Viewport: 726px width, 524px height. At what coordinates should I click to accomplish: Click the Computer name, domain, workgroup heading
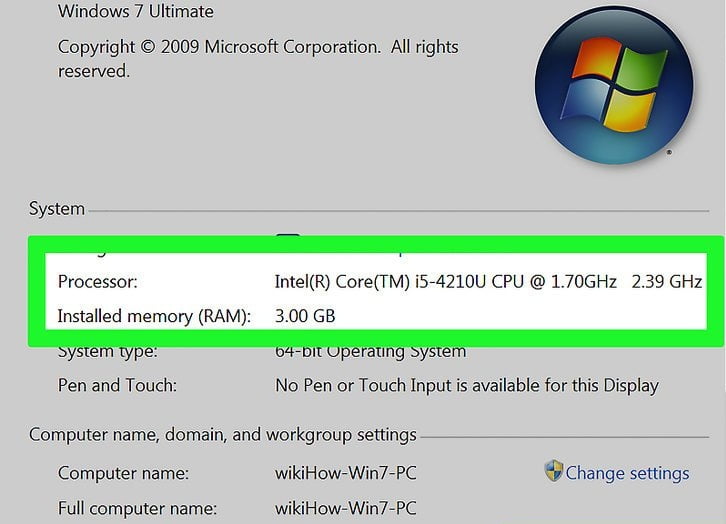point(223,435)
